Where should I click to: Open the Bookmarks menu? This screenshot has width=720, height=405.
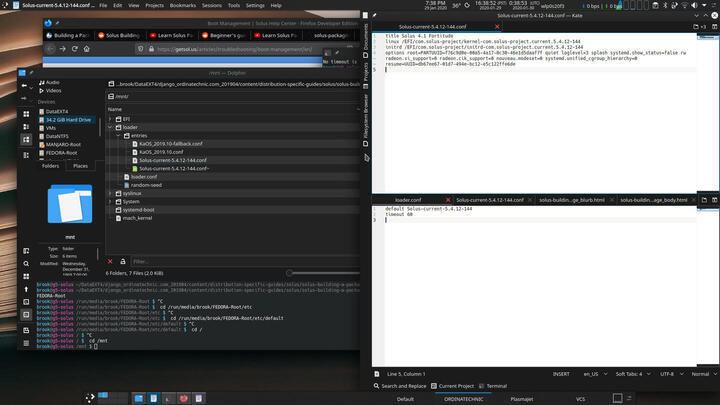183,6
